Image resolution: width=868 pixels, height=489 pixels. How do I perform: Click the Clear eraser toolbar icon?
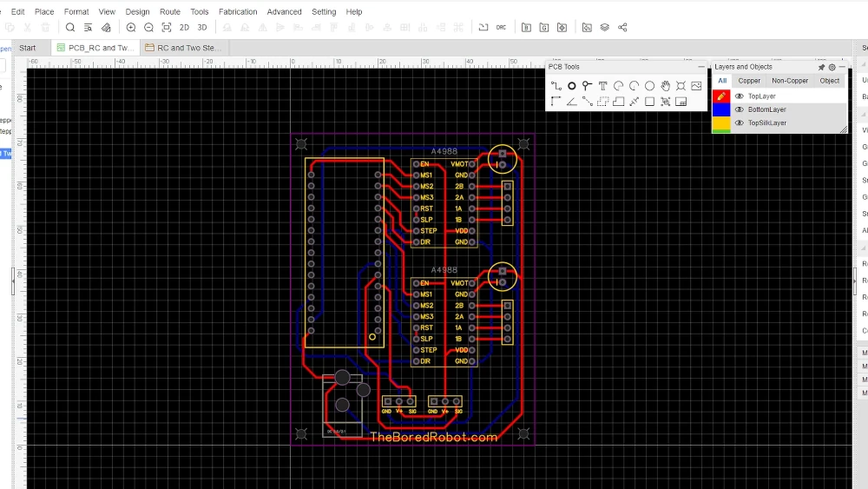[x=106, y=27]
